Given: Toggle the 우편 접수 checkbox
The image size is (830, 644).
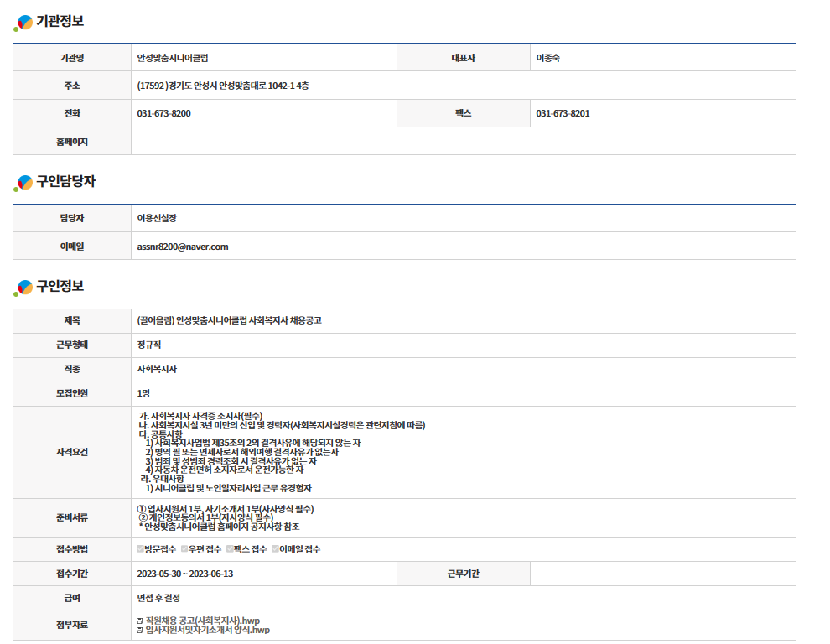Looking at the screenshot, I should 185,549.
